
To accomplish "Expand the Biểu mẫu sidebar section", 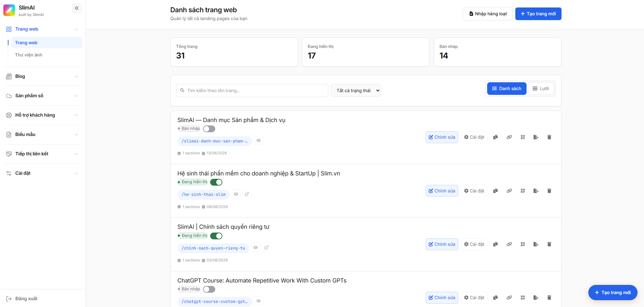I will (x=43, y=135).
